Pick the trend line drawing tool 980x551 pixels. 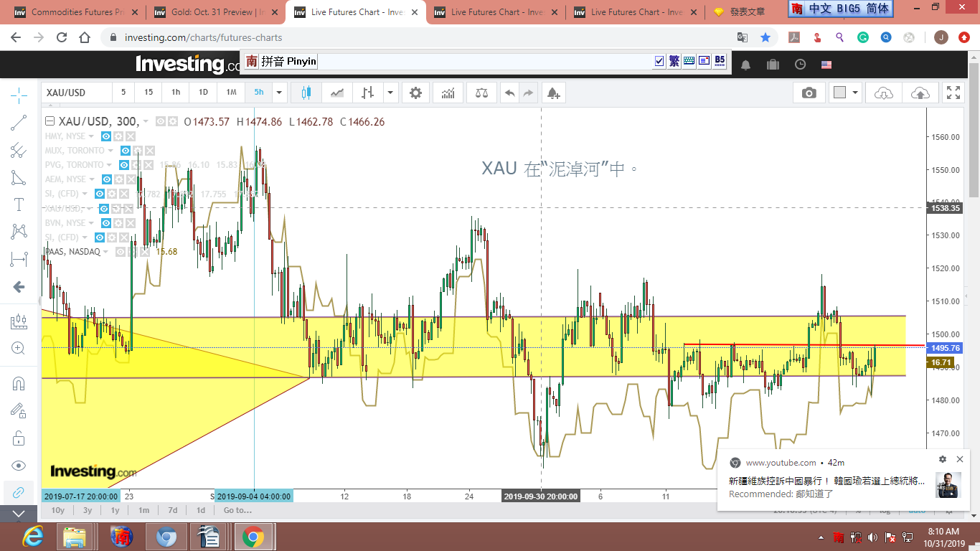coord(19,123)
